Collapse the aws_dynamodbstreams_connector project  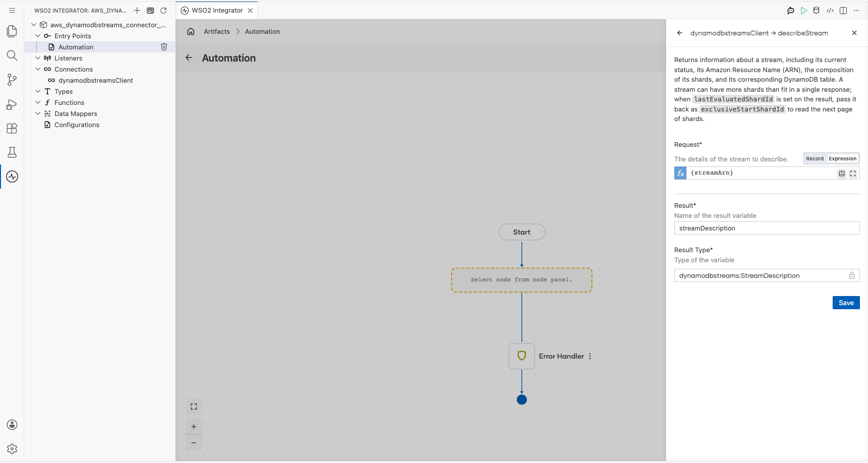[x=34, y=25]
